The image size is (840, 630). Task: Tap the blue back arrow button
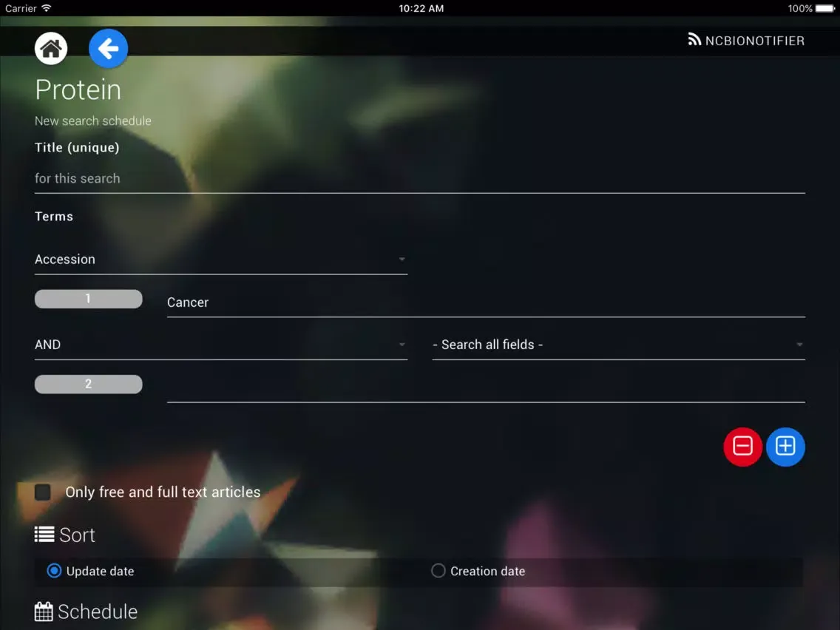(x=108, y=49)
